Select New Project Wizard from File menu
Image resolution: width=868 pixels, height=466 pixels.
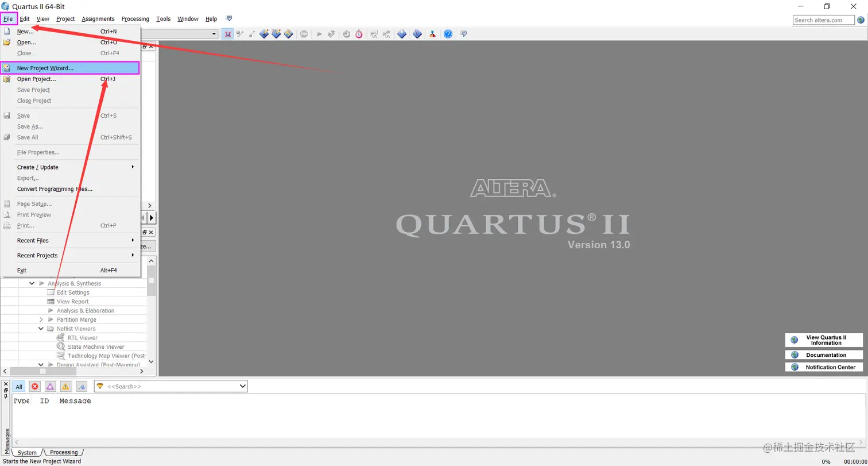[x=70, y=68]
